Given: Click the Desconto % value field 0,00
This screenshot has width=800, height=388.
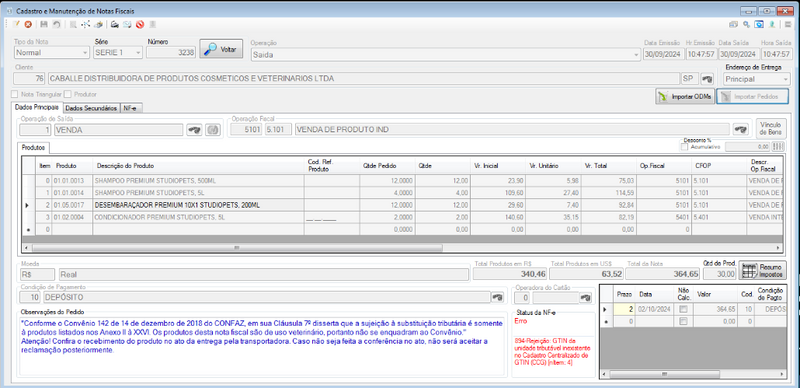Looking at the screenshot, I should pos(747,147).
